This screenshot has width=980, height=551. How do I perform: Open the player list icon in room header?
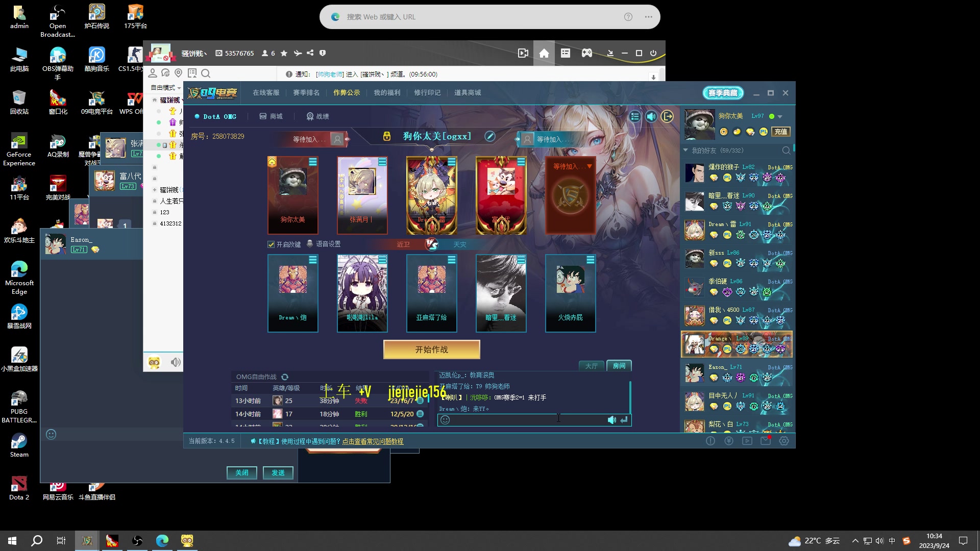tap(634, 116)
